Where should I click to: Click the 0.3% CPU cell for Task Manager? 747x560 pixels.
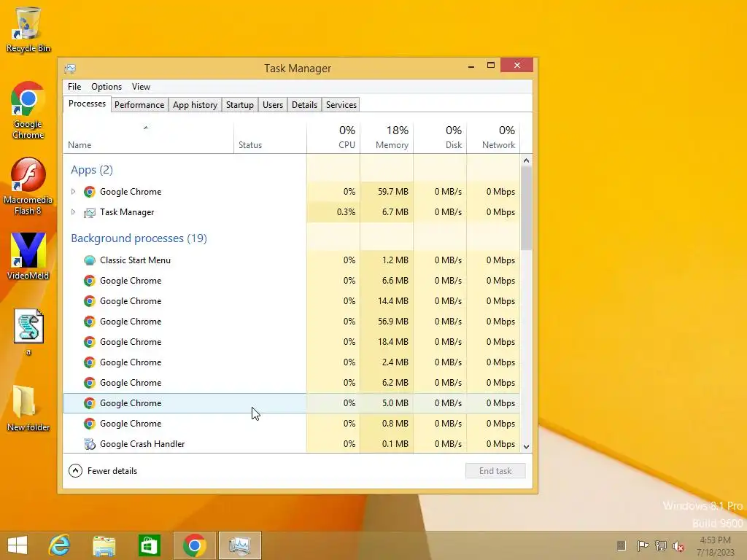tap(333, 212)
